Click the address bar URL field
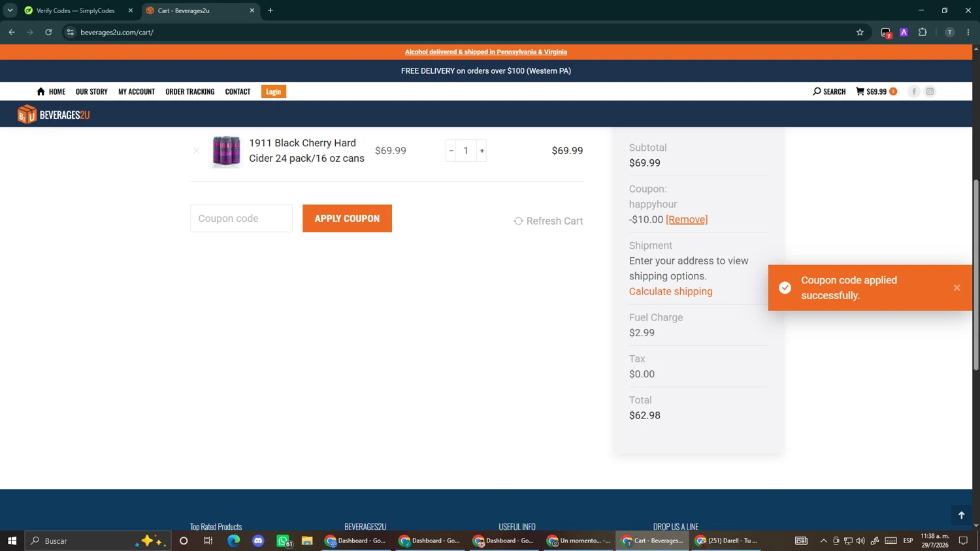Screen dimensions: 980x551 [457, 32]
